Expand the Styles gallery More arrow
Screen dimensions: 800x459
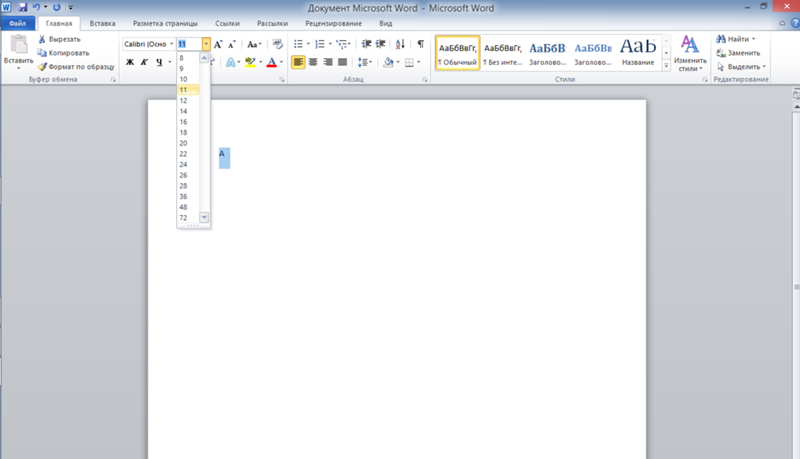(666, 66)
